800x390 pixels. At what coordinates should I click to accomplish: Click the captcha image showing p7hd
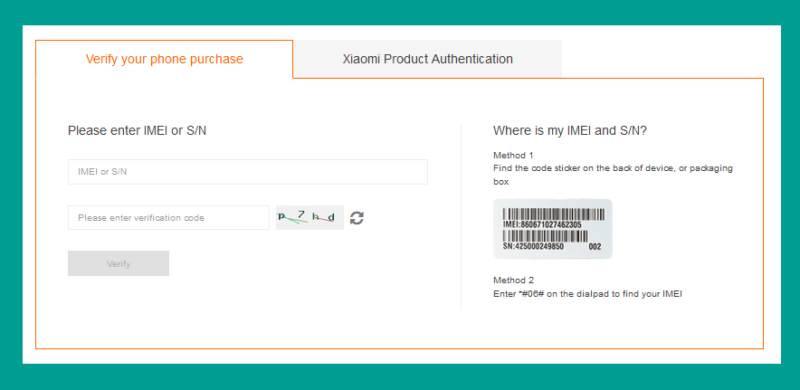(x=310, y=218)
